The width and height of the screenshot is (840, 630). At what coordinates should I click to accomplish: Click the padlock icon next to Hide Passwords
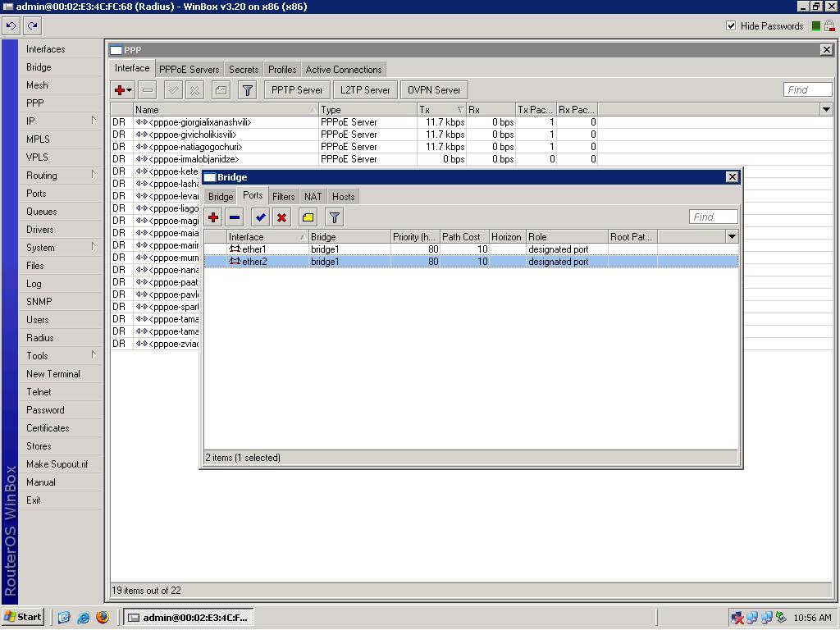click(x=829, y=25)
